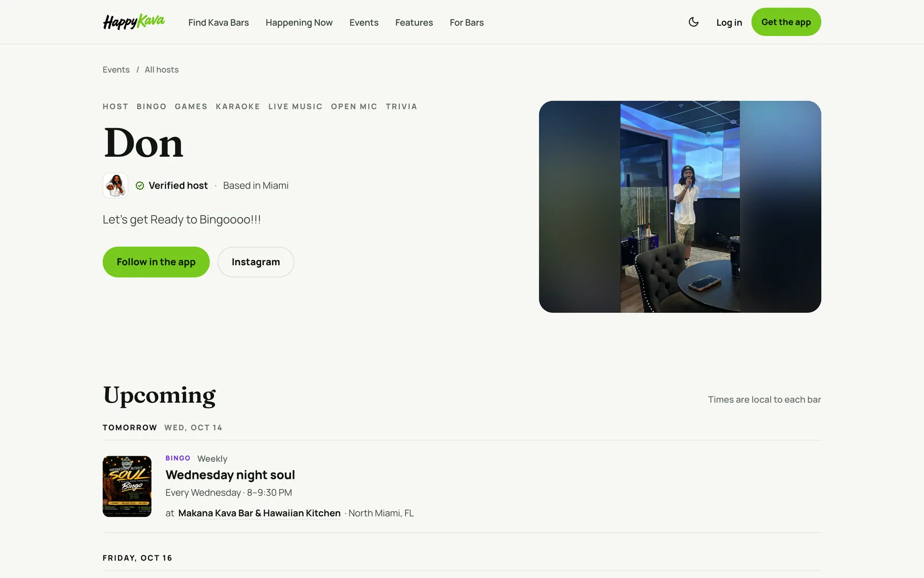Open the host photo of Don
The height and width of the screenshot is (578, 924).
[x=680, y=207]
